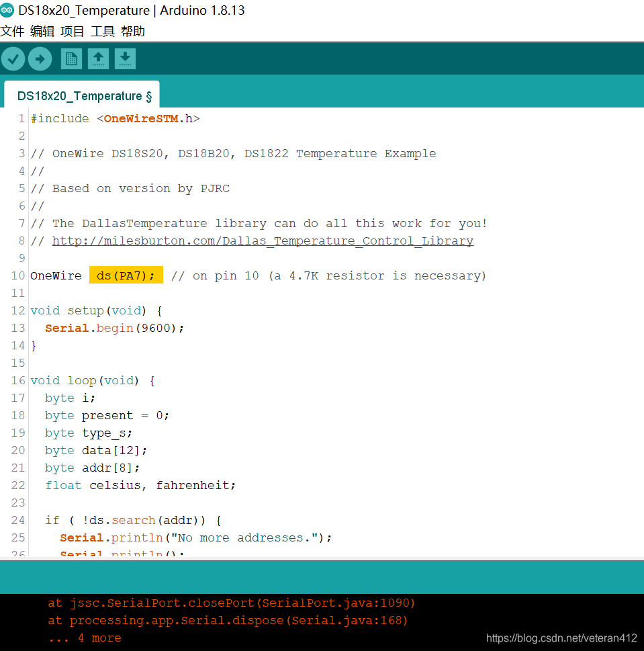Open the 工具 menu
This screenshot has width=644, height=651.
tap(102, 31)
